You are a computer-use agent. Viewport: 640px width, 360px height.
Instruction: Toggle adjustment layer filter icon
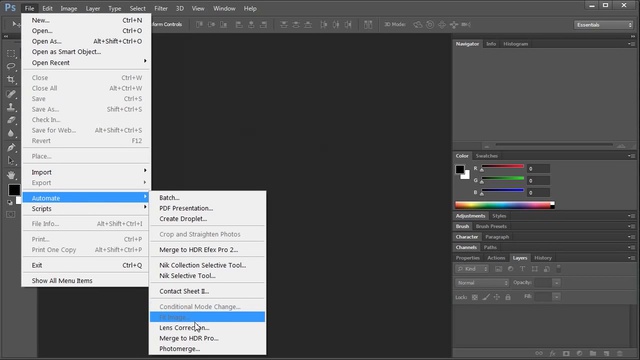pos(510,269)
